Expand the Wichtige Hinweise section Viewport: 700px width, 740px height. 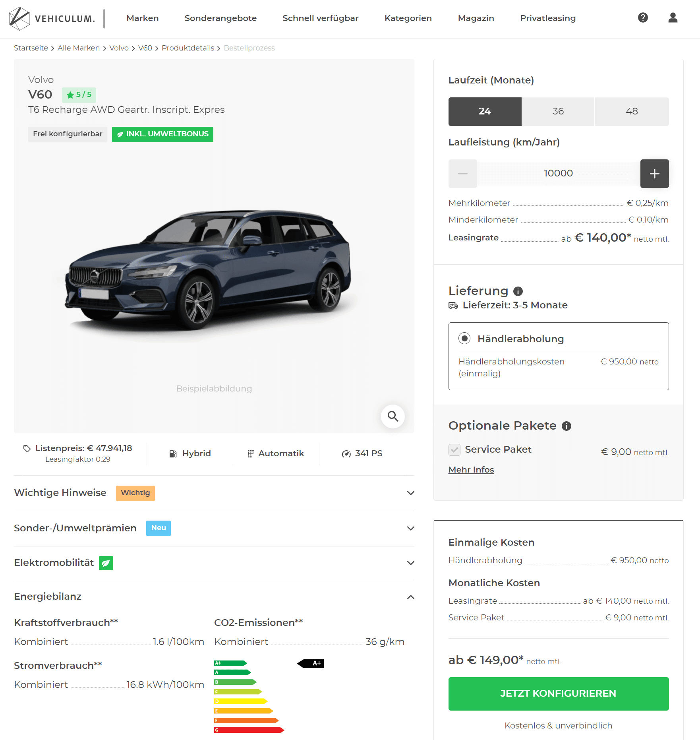214,493
